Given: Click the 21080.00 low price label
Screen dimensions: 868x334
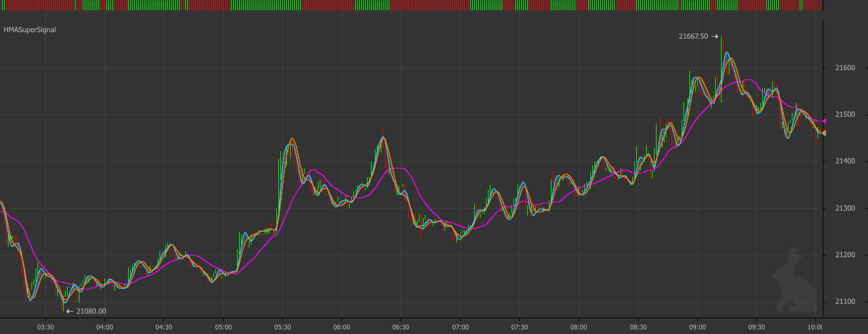Looking at the screenshot, I should tap(91, 312).
